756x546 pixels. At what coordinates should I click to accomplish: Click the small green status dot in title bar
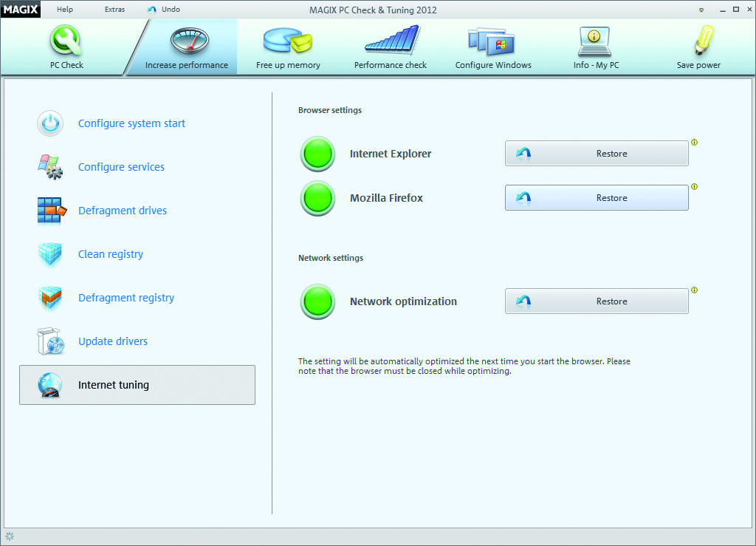701,10
